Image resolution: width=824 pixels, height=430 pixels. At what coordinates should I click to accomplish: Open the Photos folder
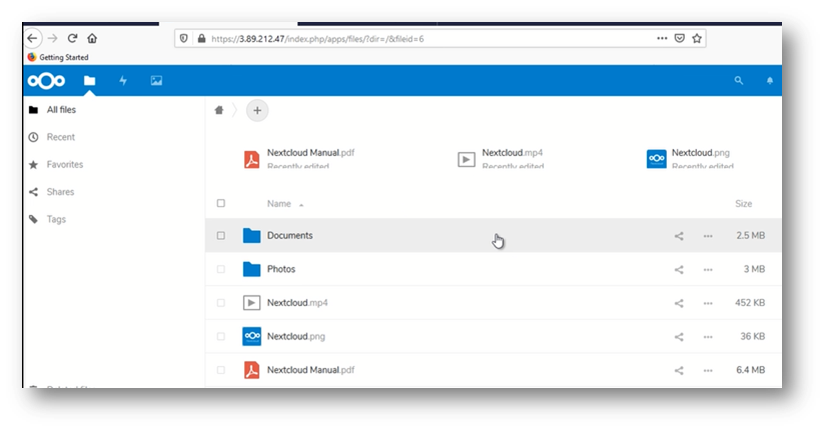pyautogui.click(x=281, y=269)
